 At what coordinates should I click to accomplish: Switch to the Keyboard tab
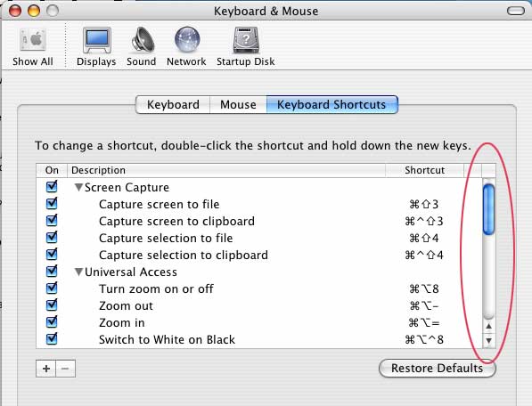click(173, 104)
